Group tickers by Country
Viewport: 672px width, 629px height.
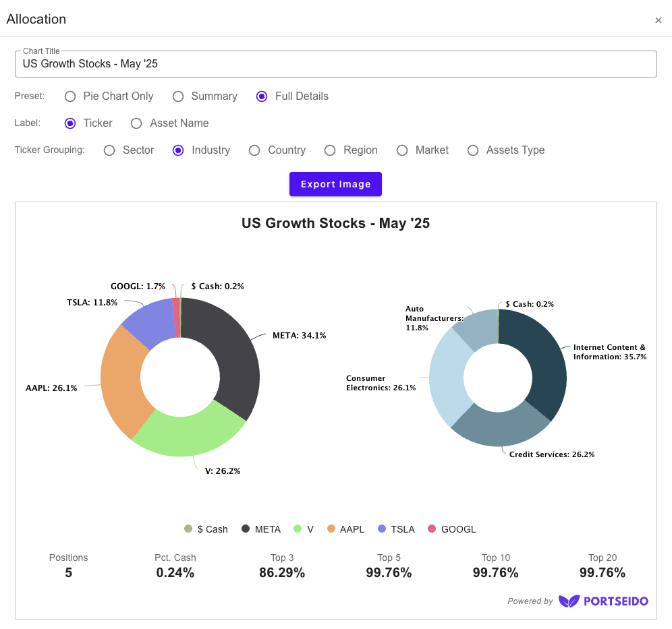click(254, 150)
